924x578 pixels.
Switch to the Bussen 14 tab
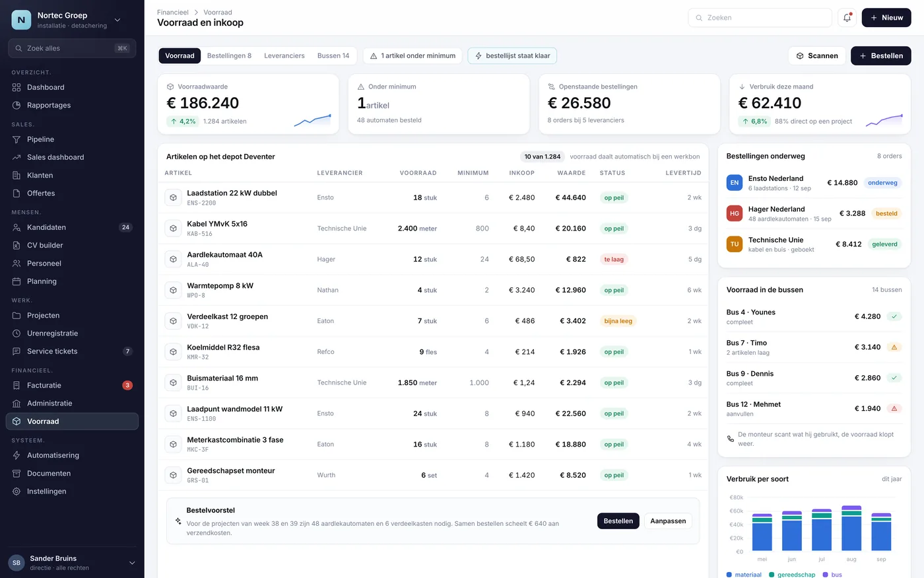(333, 55)
